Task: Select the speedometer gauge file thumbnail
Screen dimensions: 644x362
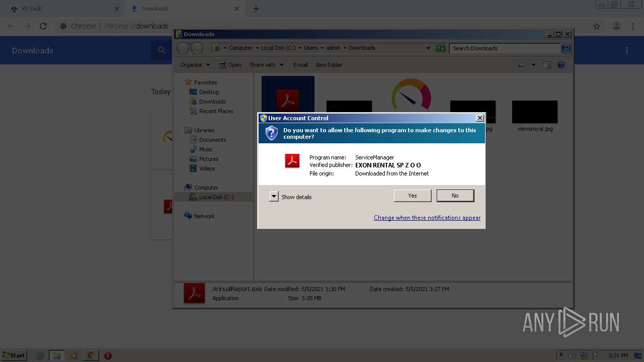Action: coord(411,95)
